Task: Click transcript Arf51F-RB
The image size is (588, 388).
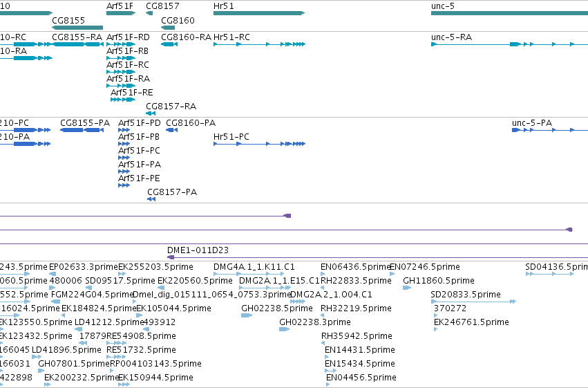Action: click(x=121, y=58)
